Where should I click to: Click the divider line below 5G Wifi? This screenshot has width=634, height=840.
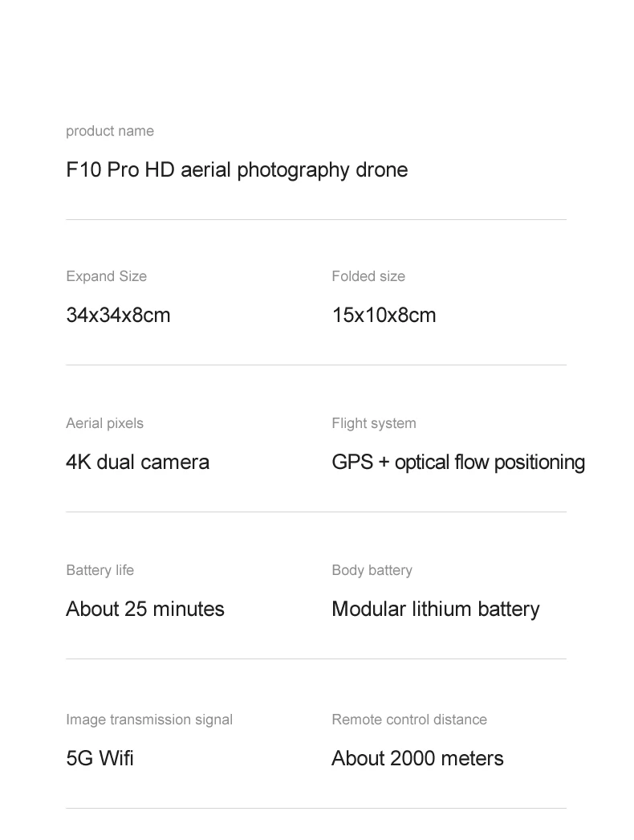click(316, 808)
